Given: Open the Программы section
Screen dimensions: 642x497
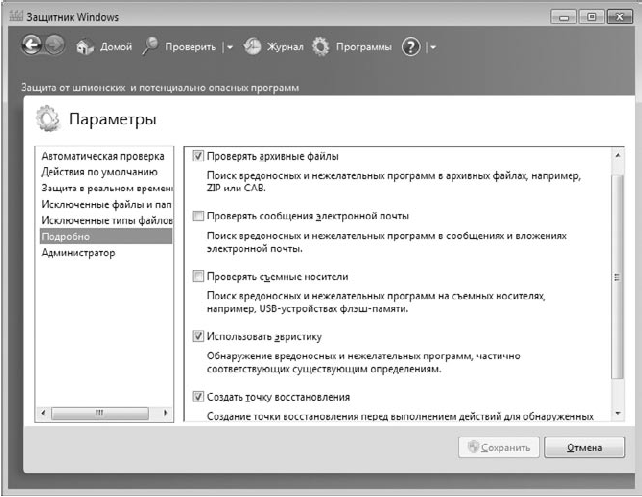Looking at the screenshot, I should click(x=364, y=47).
